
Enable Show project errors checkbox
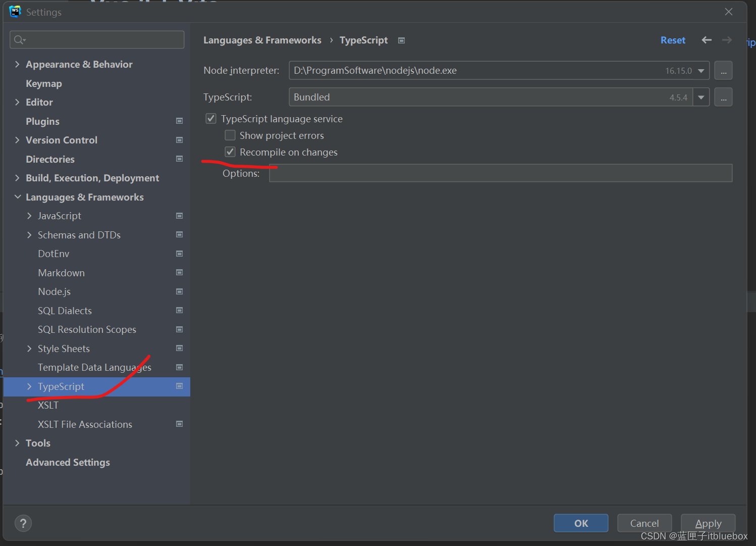(x=230, y=135)
